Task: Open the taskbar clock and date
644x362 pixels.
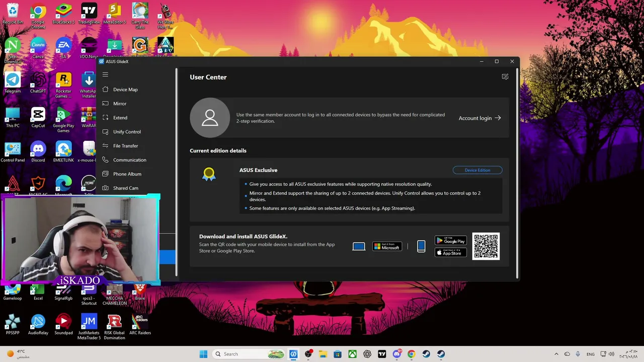Action: pos(627,354)
